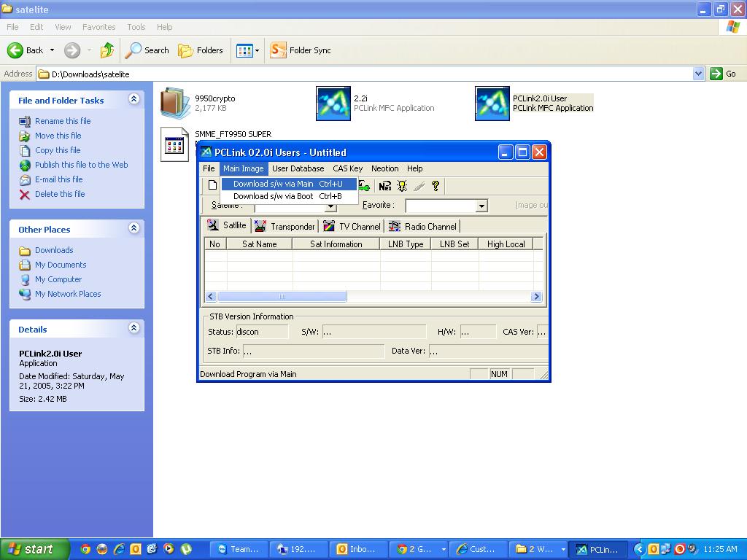Click the Go button beside address bar
747x560 pixels.
coord(723,74)
